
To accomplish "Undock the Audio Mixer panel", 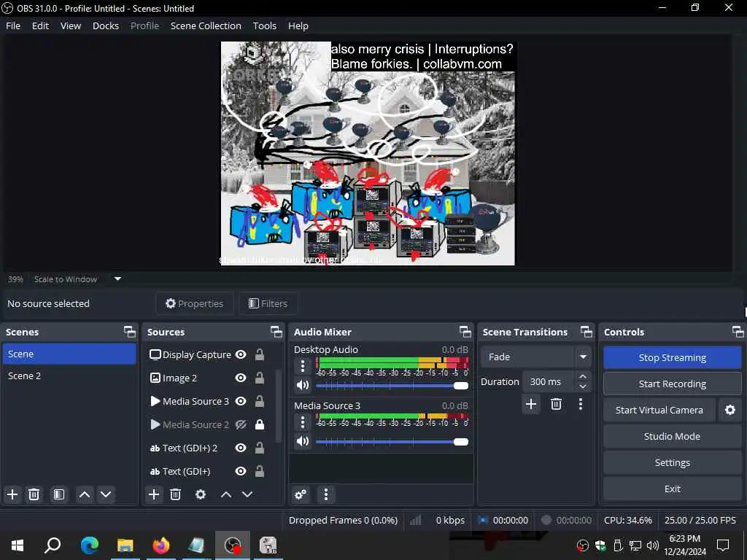I will point(465,332).
